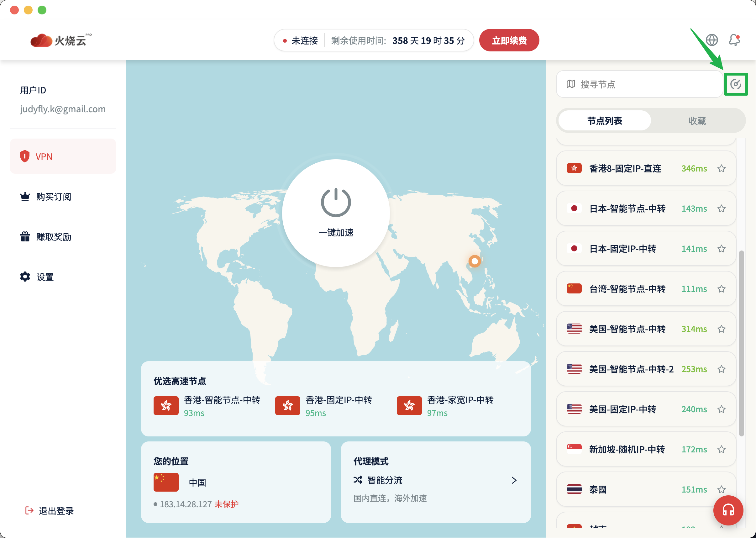Image resolution: width=756 pixels, height=538 pixels.
Task: Star the 新加坡-随机IP-中转 node
Action: (722, 449)
